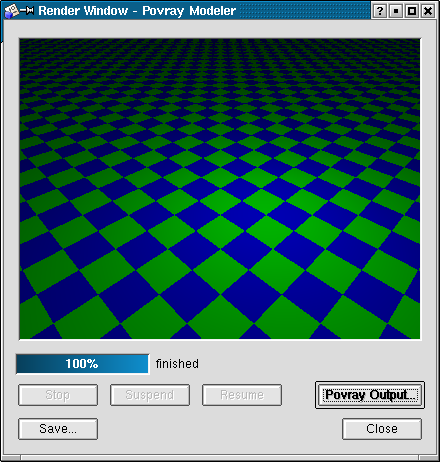Click the 100% render progress bar
Image resolution: width=440 pixels, height=462 pixels.
point(82,364)
